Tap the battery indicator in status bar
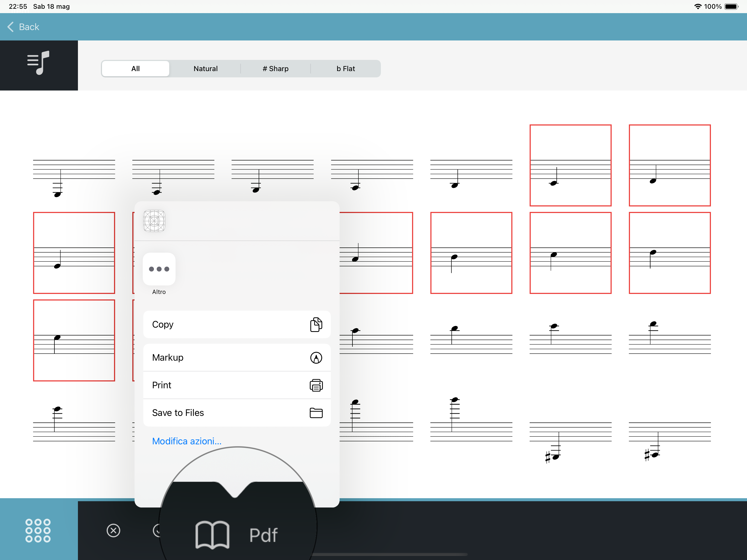This screenshot has height=560, width=747. coord(731,6)
